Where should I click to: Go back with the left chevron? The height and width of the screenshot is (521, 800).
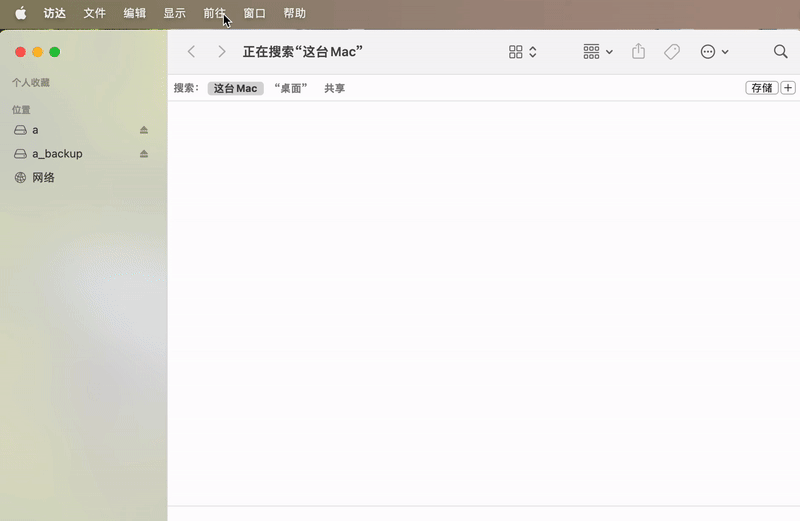click(x=191, y=52)
